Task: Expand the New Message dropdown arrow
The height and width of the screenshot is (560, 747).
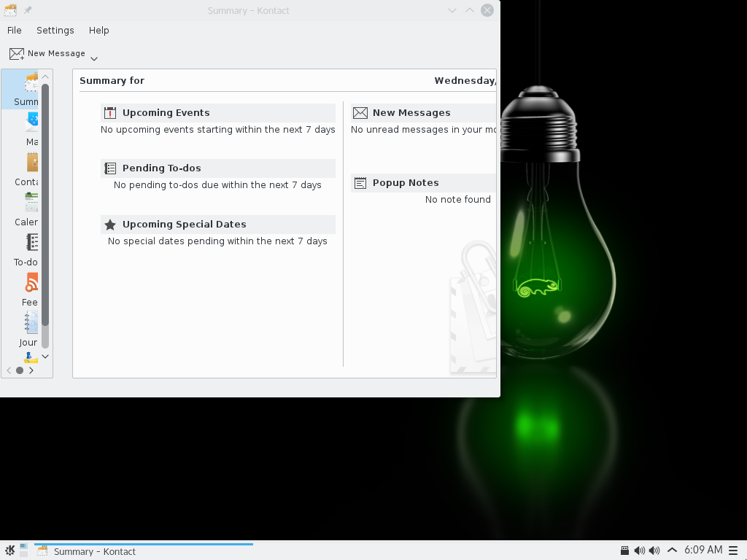Action: pyautogui.click(x=94, y=58)
